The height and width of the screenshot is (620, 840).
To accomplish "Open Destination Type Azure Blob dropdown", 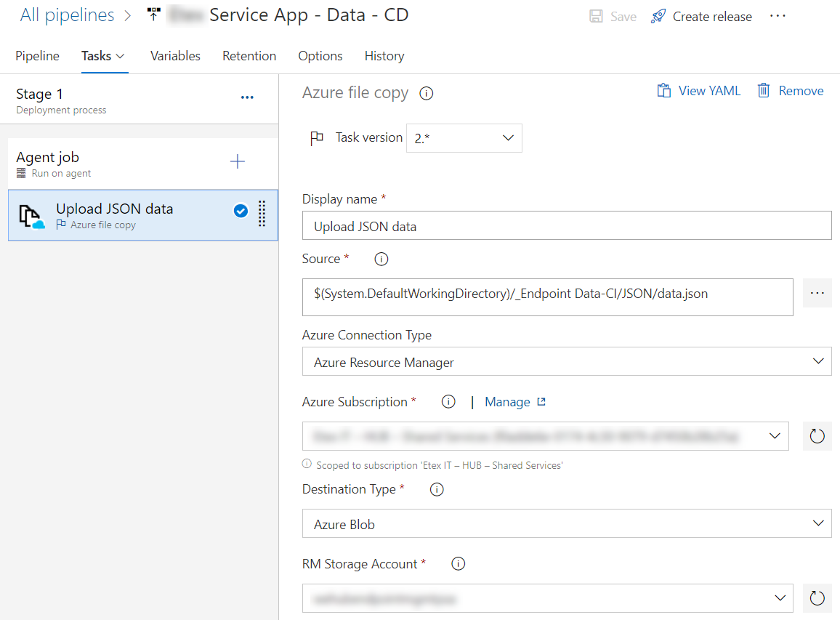I will [x=567, y=523].
